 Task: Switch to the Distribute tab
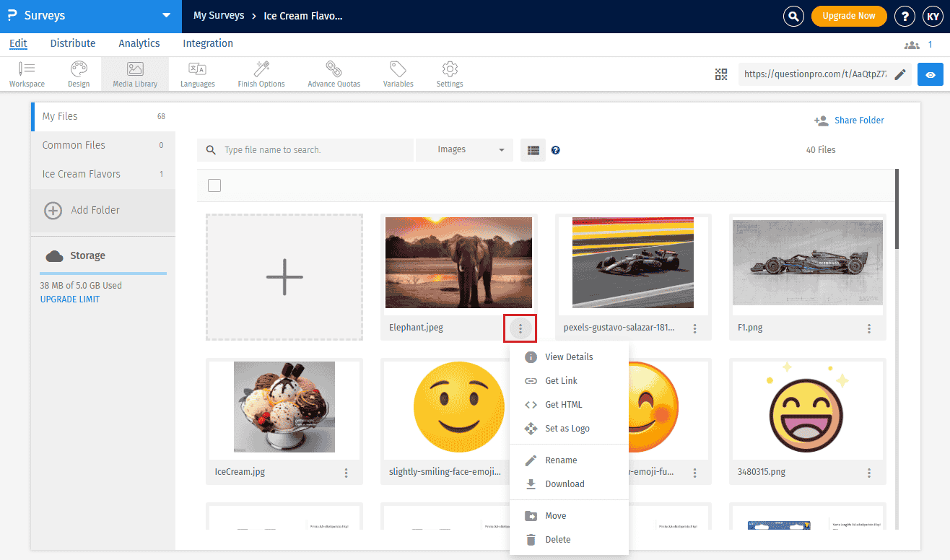72,43
